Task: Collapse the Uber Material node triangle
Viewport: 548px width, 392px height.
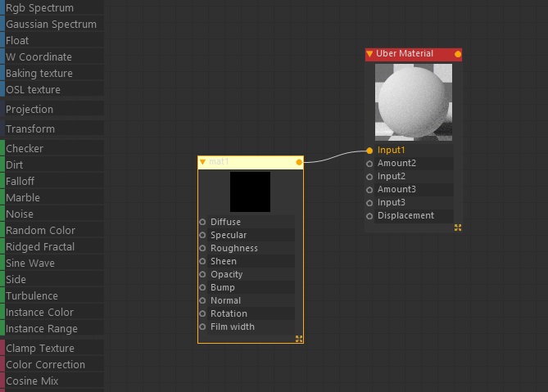Action: pyautogui.click(x=369, y=54)
